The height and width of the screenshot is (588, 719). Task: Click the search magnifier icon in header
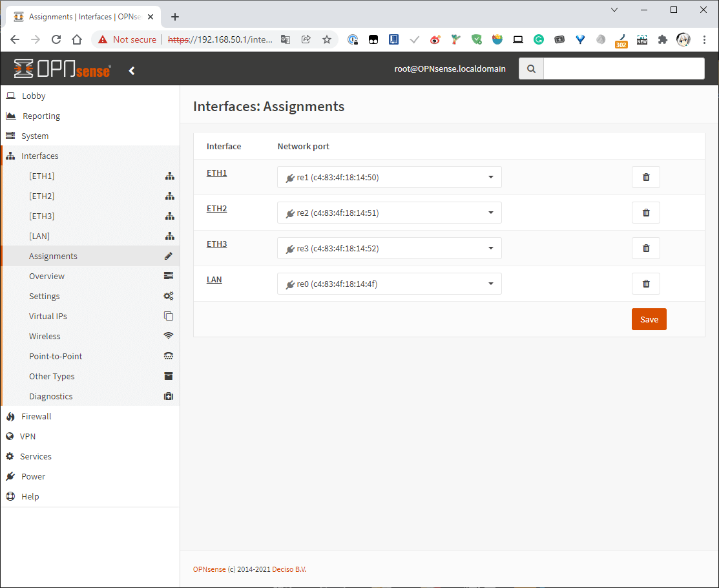pyautogui.click(x=531, y=68)
